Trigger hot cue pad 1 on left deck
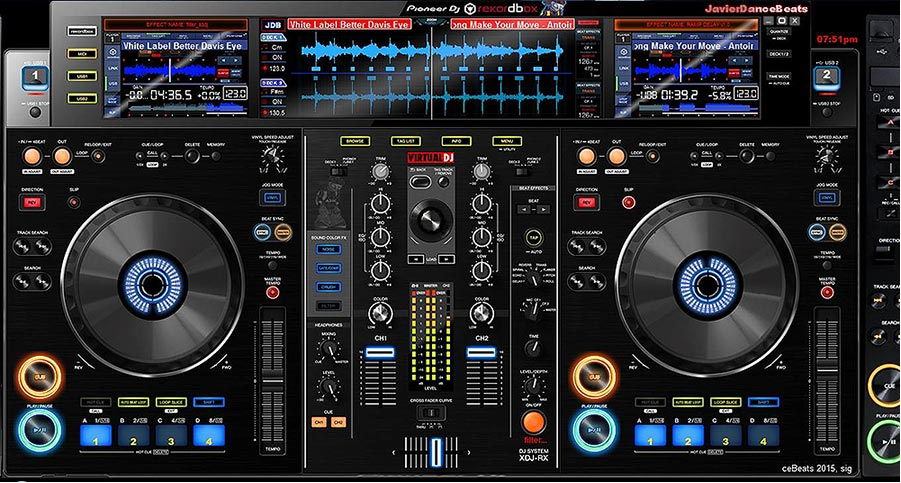The image size is (901, 483). [x=95, y=436]
